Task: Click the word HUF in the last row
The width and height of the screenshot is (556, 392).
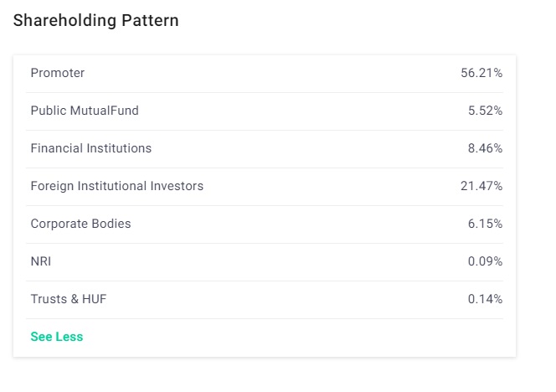Action: tap(95, 299)
